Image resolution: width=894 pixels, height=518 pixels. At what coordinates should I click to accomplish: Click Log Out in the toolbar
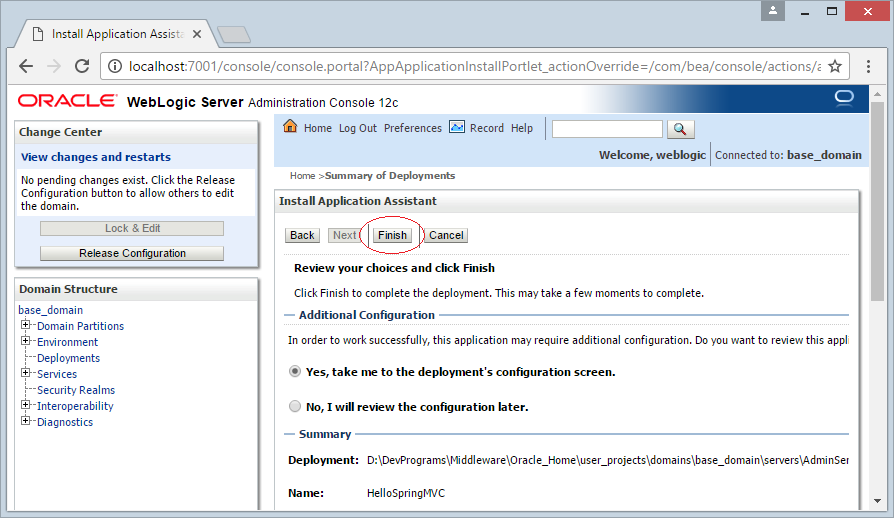click(357, 128)
